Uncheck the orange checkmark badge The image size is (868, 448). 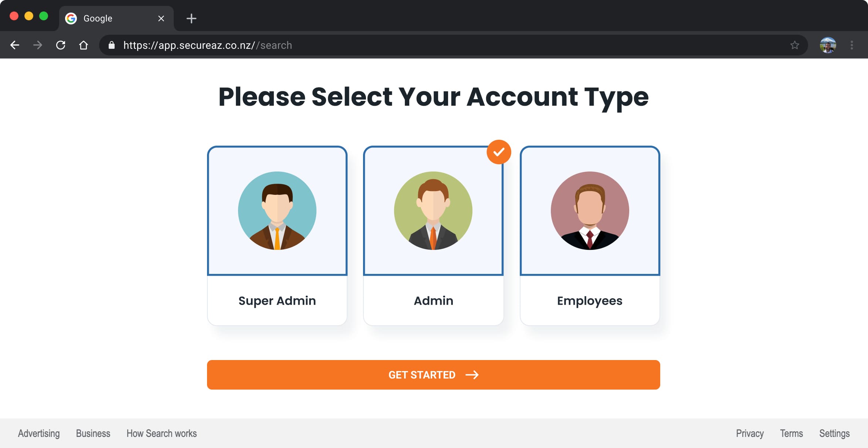click(499, 152)
